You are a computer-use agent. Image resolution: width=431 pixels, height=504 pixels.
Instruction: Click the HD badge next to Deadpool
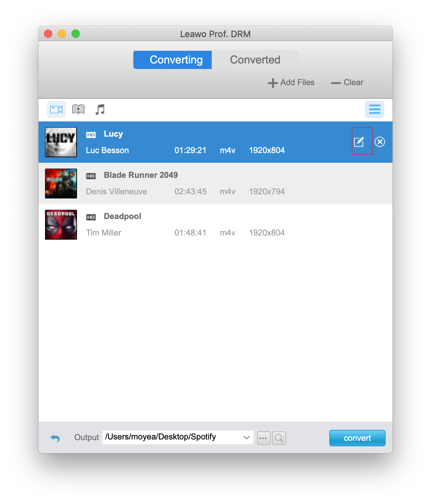click(91, 217)
